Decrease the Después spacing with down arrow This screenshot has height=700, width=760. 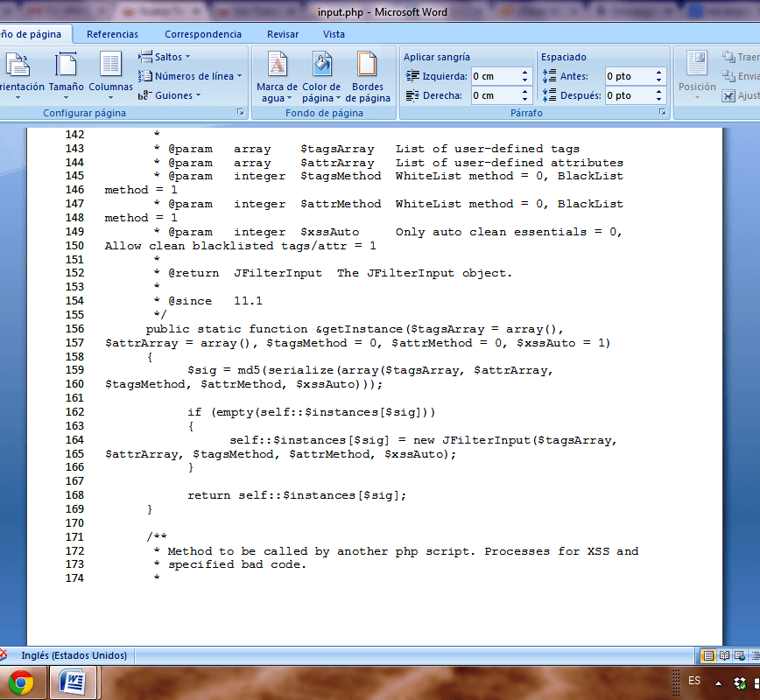tap(658, 99)
